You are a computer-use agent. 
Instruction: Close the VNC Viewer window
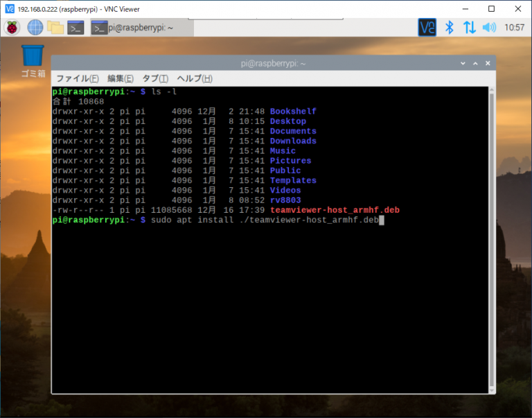(x=517, y=9)
